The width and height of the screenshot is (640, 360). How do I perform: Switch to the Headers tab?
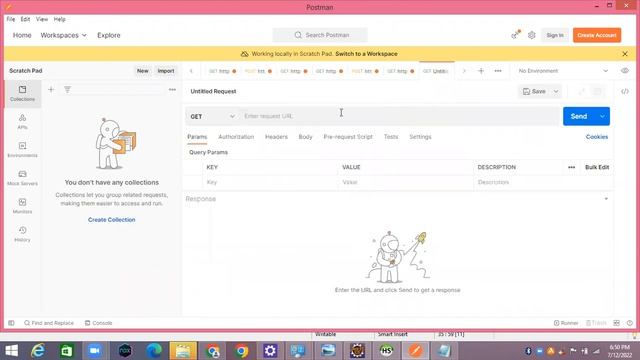pyautogui.click(x=276, y=137)
